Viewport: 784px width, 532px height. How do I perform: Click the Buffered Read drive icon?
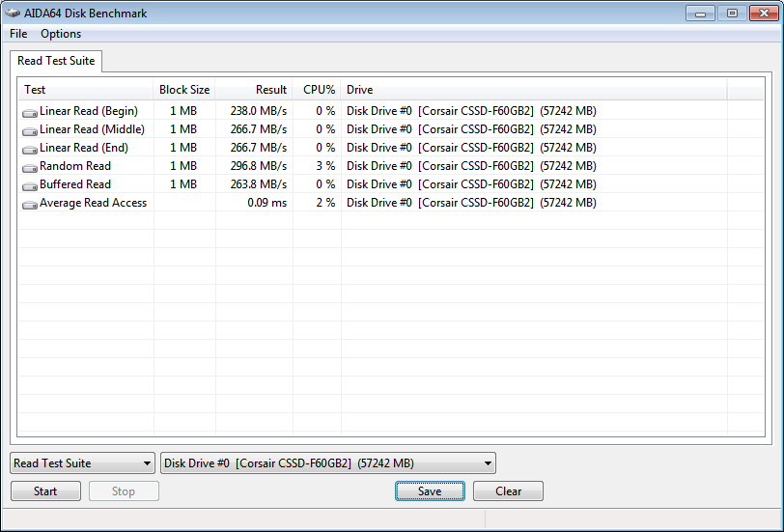(x=30, y=186)
